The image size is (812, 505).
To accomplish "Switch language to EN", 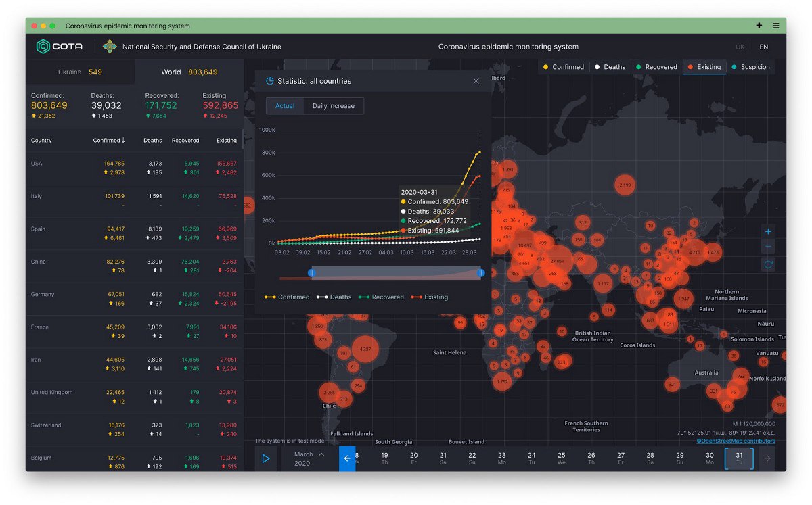I will click(x=763, y=47).
